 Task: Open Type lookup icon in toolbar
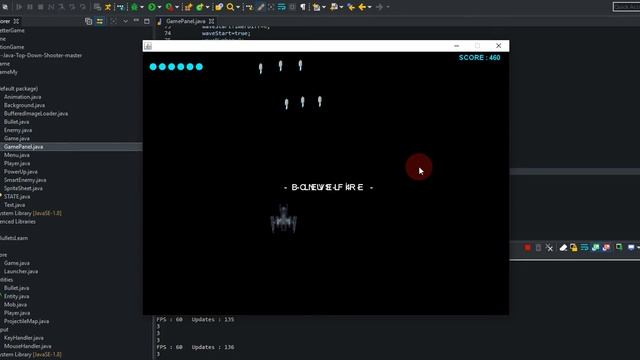pyautogui.click(x=219, y=7)
